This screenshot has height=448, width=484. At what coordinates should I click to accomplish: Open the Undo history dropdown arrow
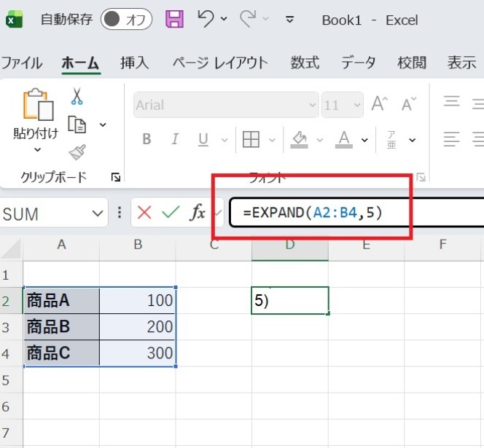point(224,19)
